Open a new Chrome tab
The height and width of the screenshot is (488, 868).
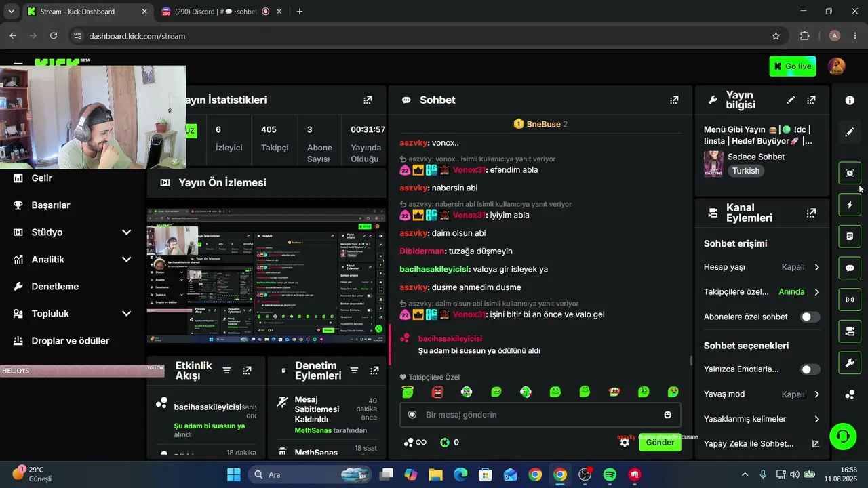point(300,12)
